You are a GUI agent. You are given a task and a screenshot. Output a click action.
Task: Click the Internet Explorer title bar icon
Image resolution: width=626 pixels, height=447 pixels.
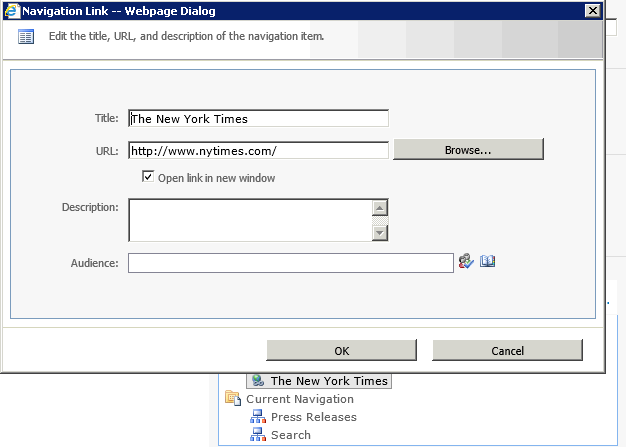pyautogui.click(x=11, y=11)
